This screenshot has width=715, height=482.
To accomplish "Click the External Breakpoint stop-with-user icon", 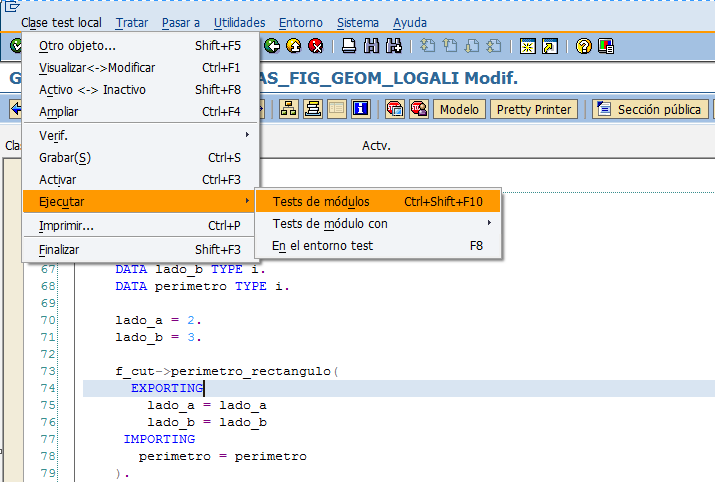I will (419, 109).
